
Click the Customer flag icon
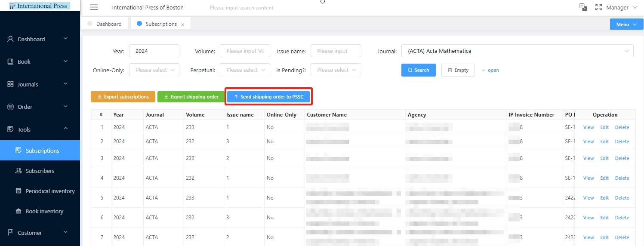click(x=11, y=233)
